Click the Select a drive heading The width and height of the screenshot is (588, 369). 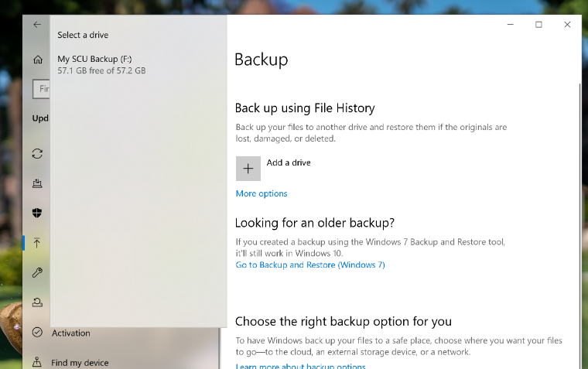click(83, 35)
